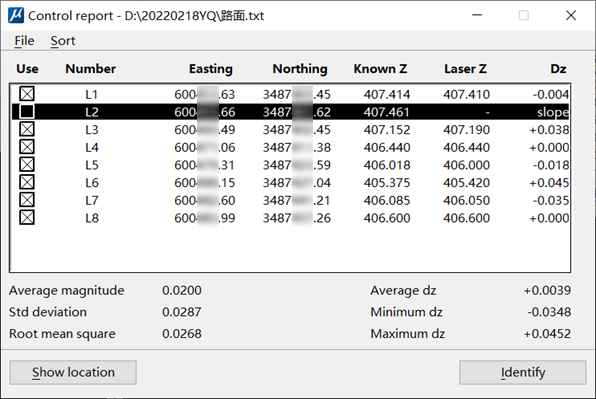This screenshot has width=596, height=399.
Task: Select control point L6 in the list
Action: coord(290,183)
